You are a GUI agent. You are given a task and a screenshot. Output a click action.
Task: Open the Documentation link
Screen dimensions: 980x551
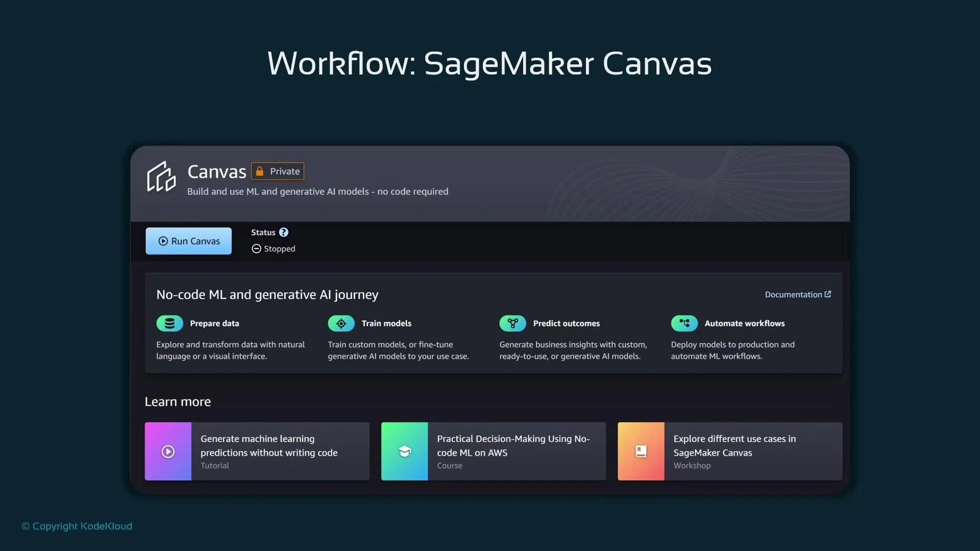coord(794,294)
